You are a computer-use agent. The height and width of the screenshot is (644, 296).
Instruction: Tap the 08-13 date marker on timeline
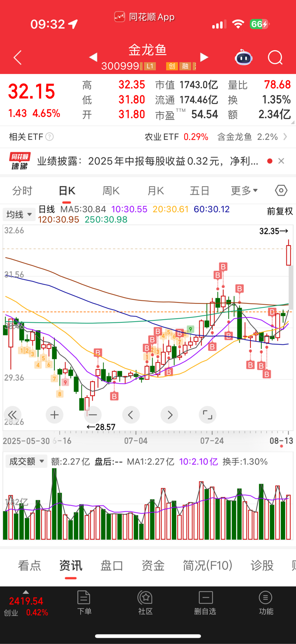(281, 441)
